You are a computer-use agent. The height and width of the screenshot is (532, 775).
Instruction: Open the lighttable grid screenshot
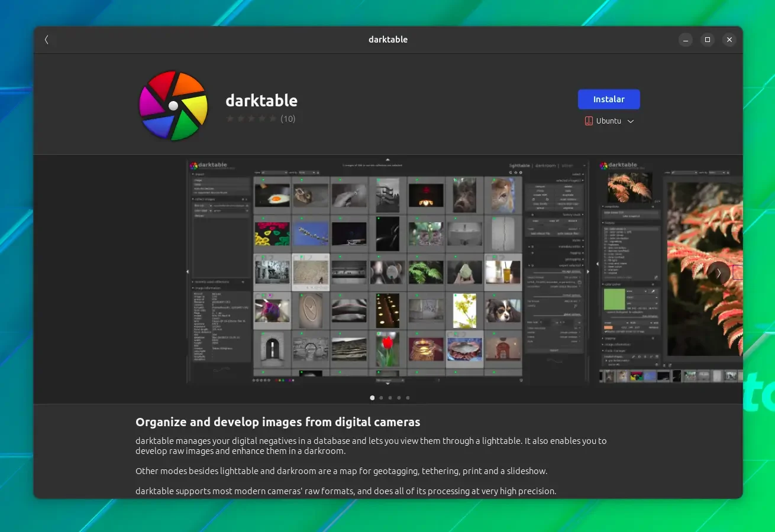pyautogui.click(x=388, y=271)
